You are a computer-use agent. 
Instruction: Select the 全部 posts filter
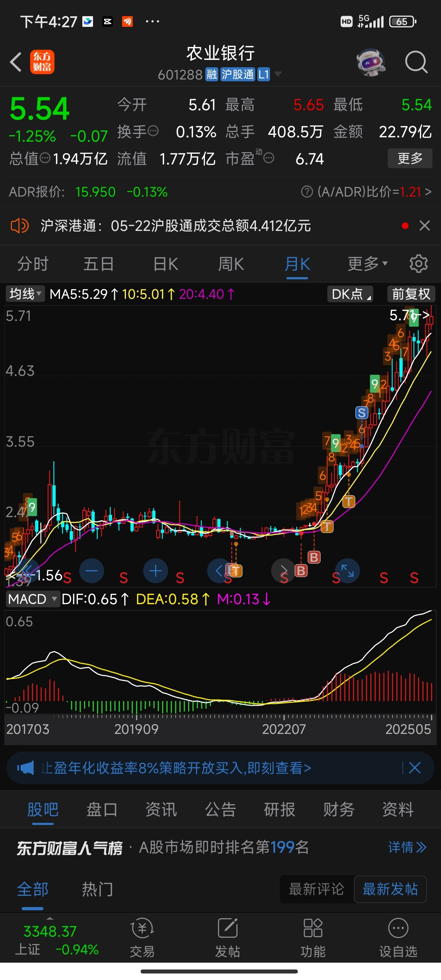tap(32, 889)
